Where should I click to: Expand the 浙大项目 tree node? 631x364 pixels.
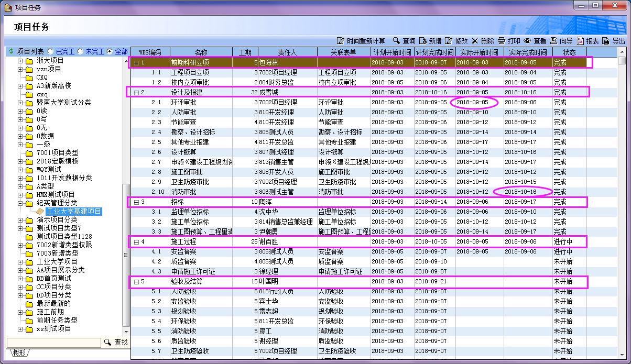point(20,61)
